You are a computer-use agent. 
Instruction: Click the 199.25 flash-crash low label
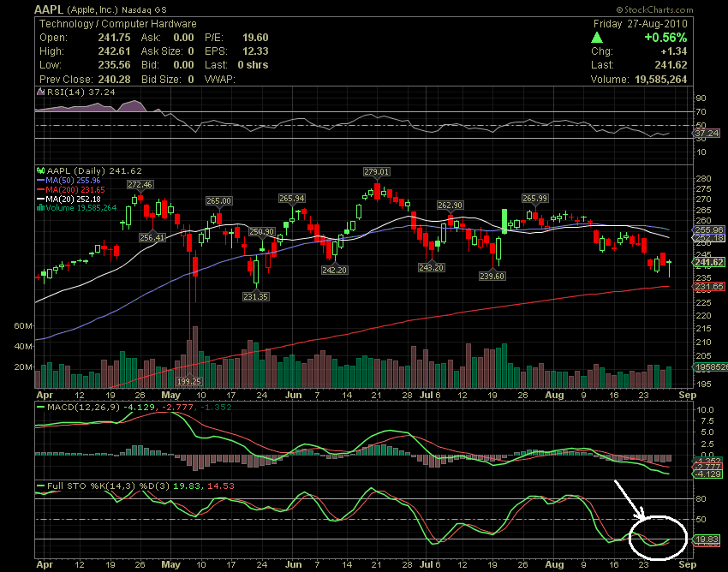click(189, 381)
